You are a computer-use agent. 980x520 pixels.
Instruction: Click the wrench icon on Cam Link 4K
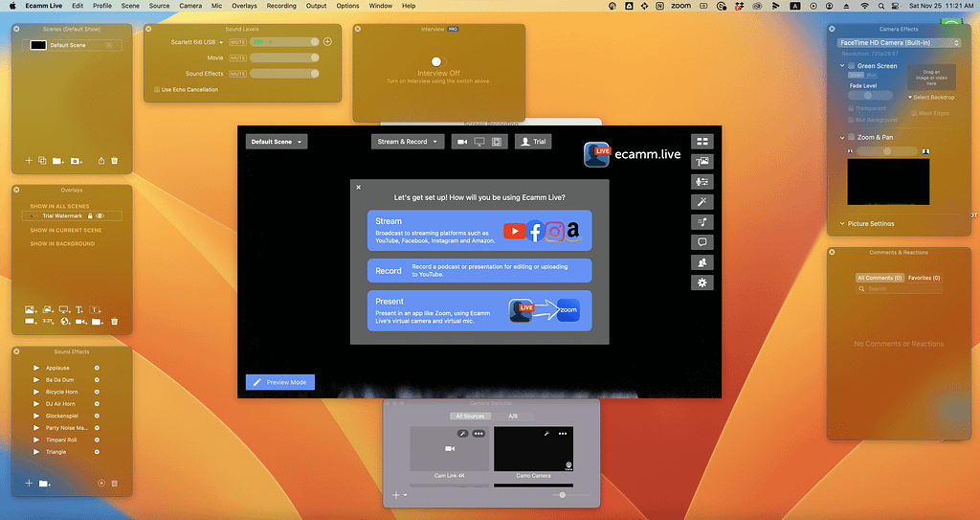coord(460,434)
